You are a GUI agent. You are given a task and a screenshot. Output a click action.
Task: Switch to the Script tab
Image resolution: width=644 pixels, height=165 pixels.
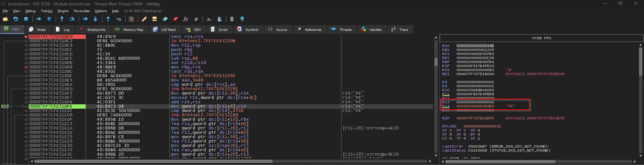coord(219,30)
